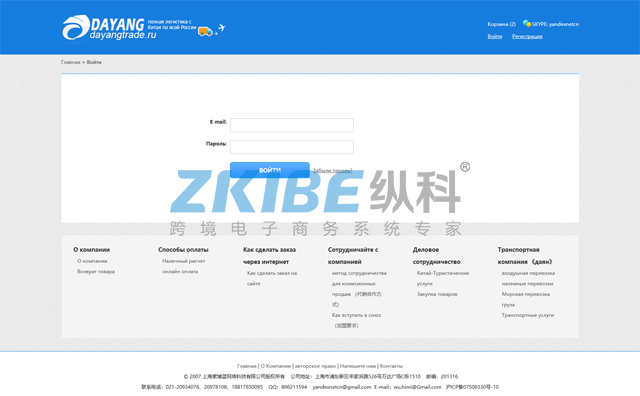Click the Skype chat bubble icon
This screenshot has width=640, height=396.
tap(527, 24)
